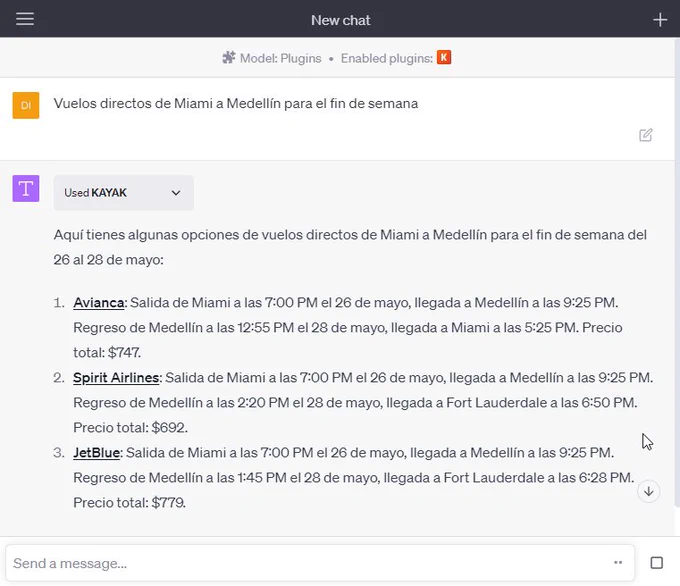Screen dimensions: 680x586
Task: Click the Enabled plugins label
Action: [386, 58]
